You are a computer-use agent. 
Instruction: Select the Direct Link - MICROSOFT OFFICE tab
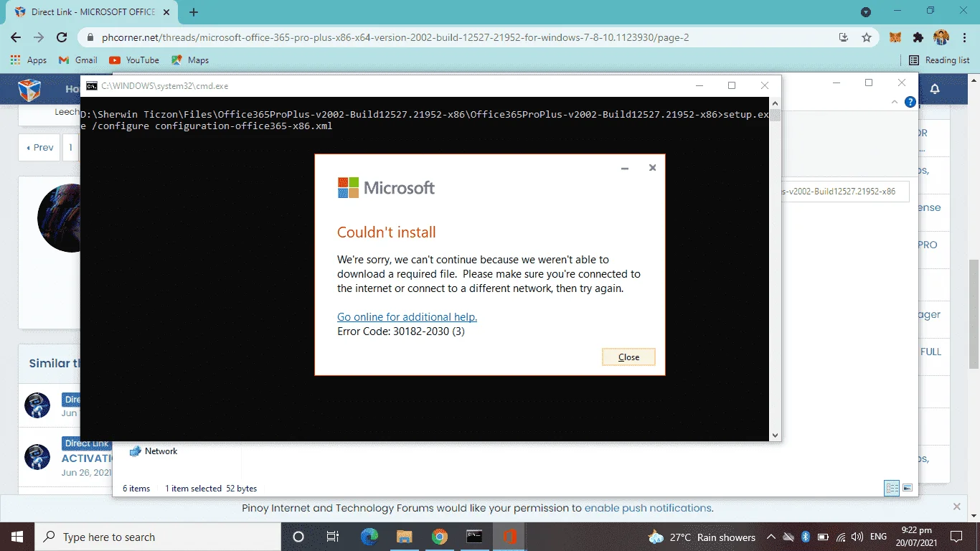(93, 12)
